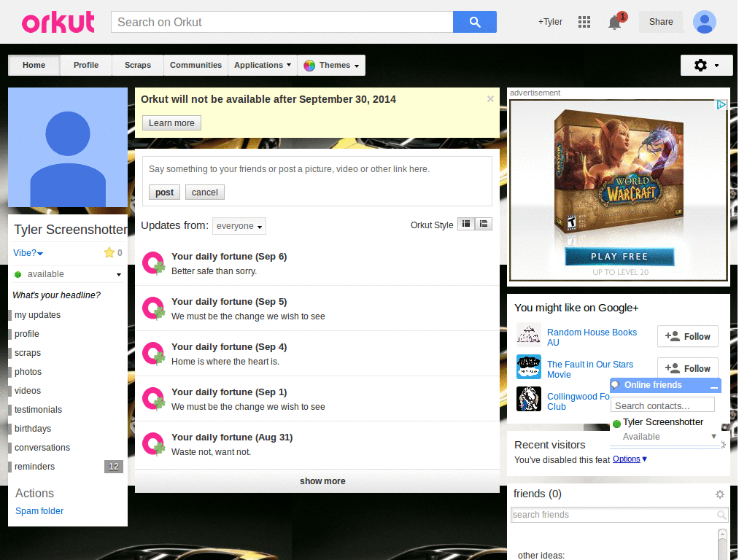Click the friends list scrollbar
The height and width of the screenshot is (560, 747).
click(x=722, y=544)
